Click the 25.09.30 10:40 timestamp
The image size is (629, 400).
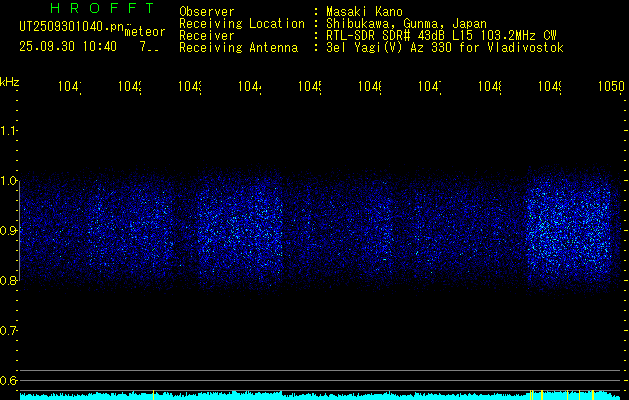click(68, 46)
